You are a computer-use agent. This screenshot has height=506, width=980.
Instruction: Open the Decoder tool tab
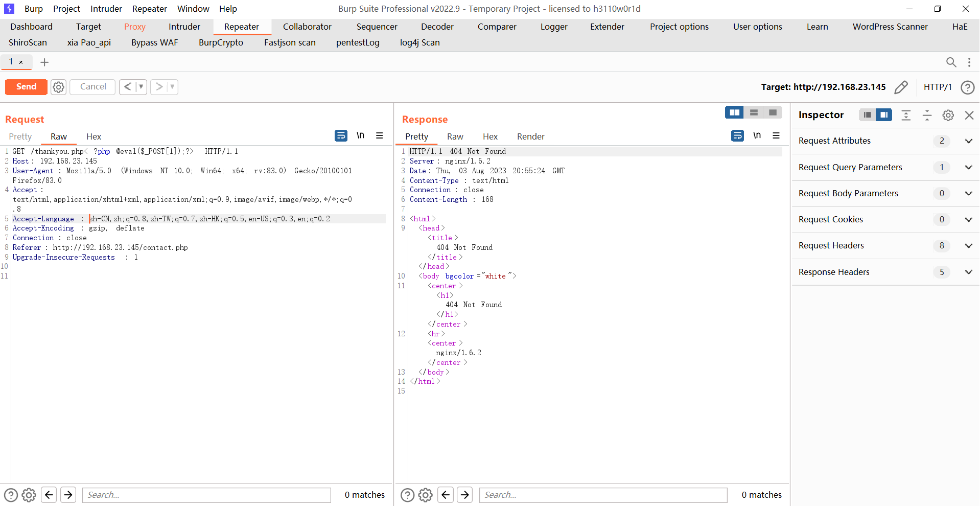pyautogui.click(x=437, y=27)
